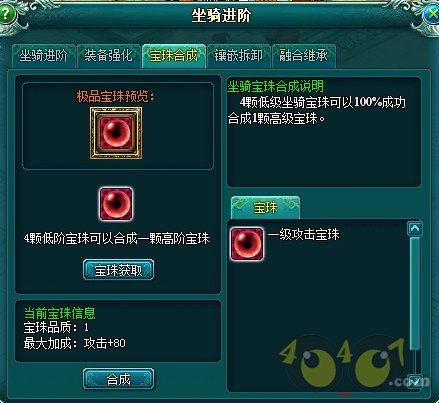
Task: Click the 当前宝珠信息 panel header
Action: (60, 313)
